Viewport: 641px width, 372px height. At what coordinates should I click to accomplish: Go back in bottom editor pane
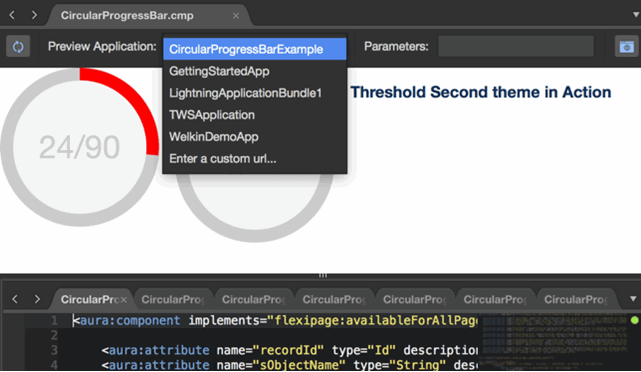point(15,299)
